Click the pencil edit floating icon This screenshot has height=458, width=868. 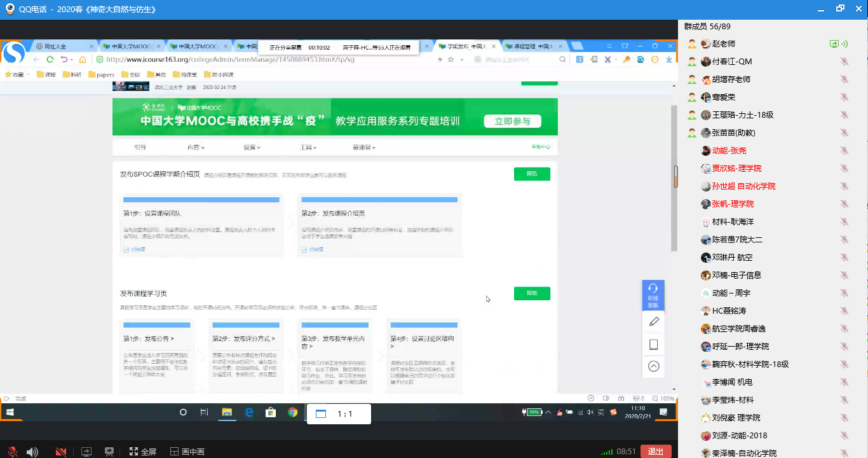[x=653, y=322]
